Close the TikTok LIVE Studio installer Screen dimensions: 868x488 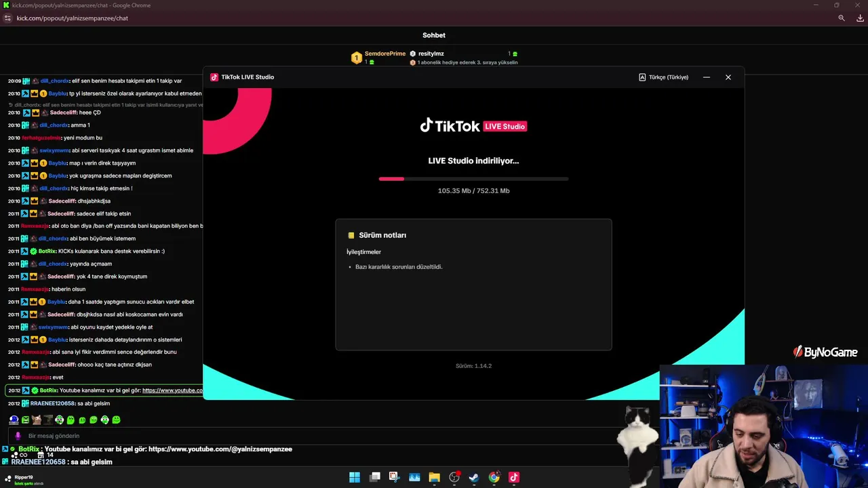[x=728, y=77]
